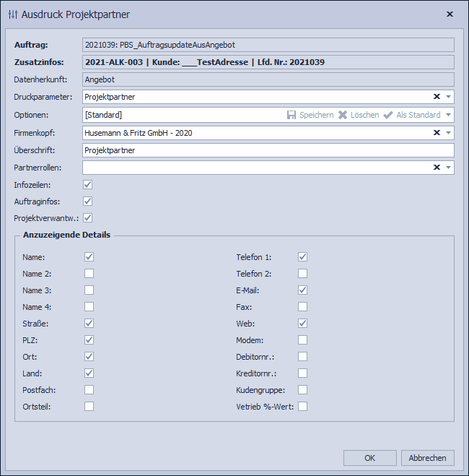Image resolution: width=469 pixels, height=476 pixels.
Task: Expand the Firmenkopf dropdown arrow
Action: [x=448, y=133]
